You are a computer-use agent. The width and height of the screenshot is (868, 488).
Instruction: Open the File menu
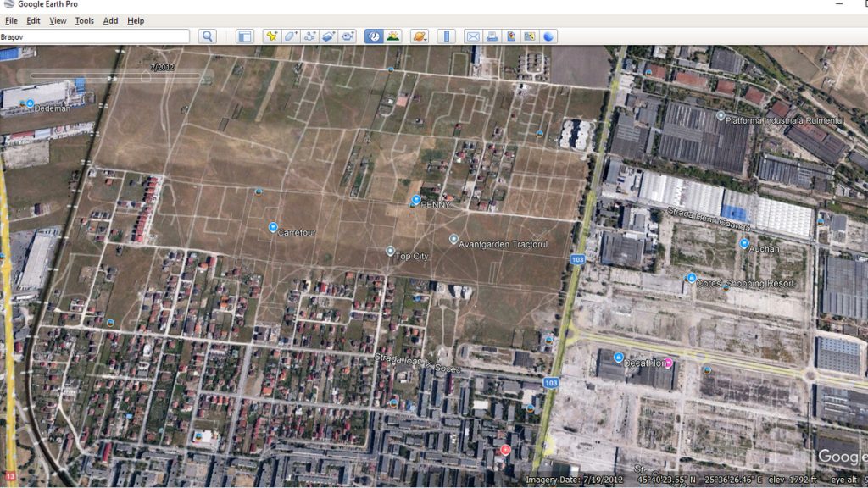(11, 21)
